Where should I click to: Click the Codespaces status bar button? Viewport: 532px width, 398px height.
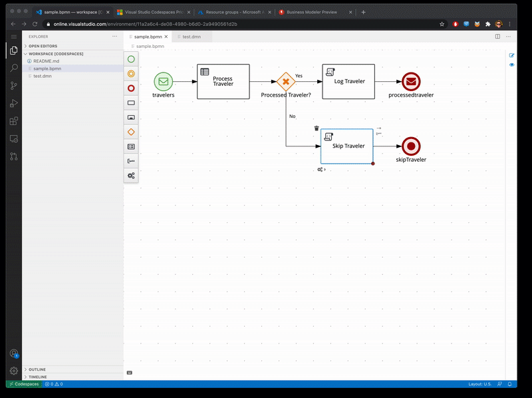(23, 384)
